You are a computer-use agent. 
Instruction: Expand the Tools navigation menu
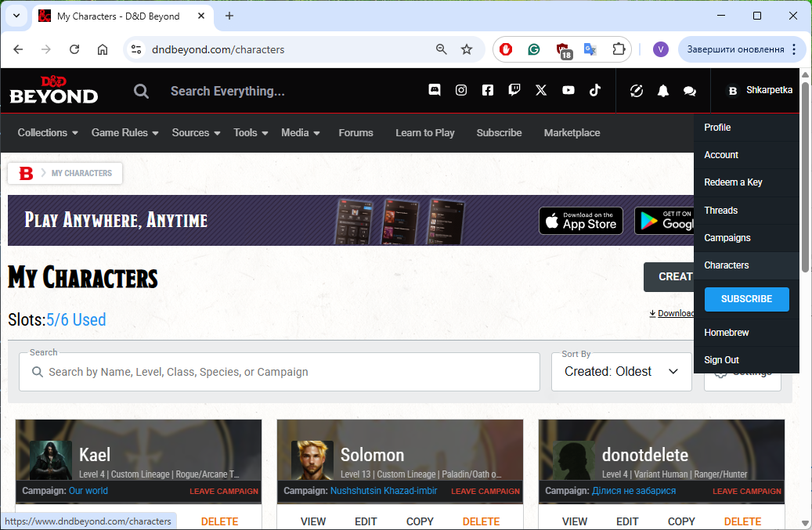[251, 132]
